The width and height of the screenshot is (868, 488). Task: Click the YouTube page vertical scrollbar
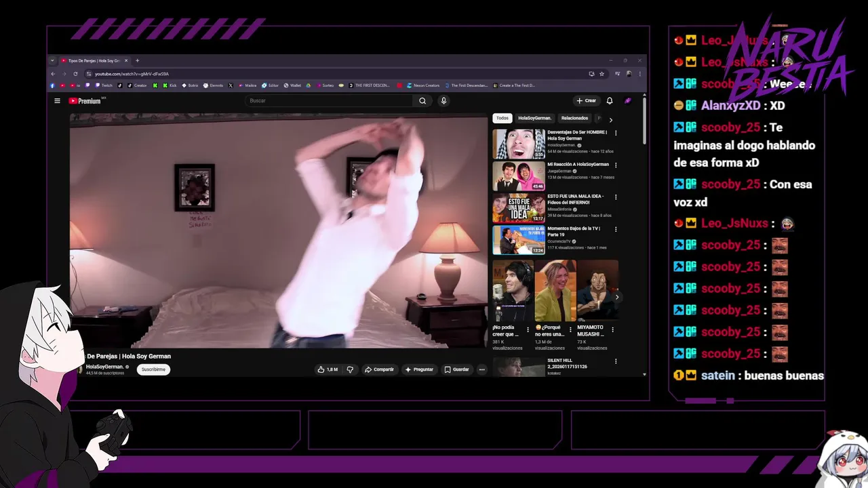click(x=644, y=122)
